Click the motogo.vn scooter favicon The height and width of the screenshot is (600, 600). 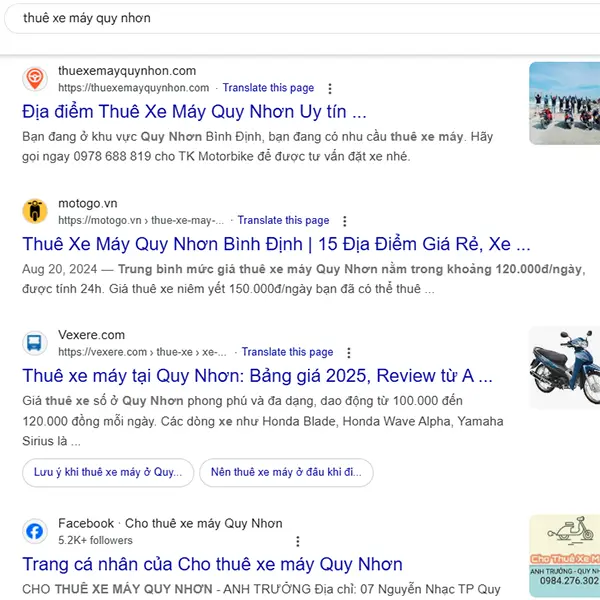[35, 211]
